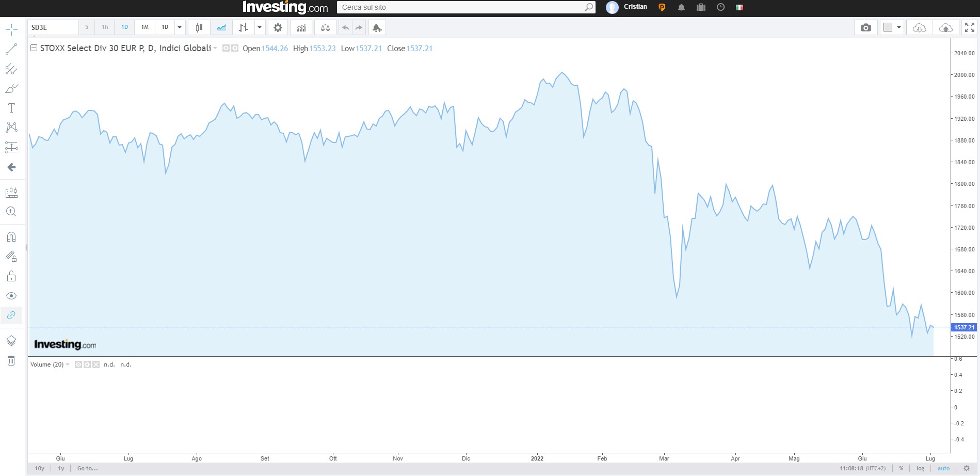Image resolution: width=980 pixels, height=476 pixels.
Task: Expand the interval dropdown arrow
Action: click(180, 27)
